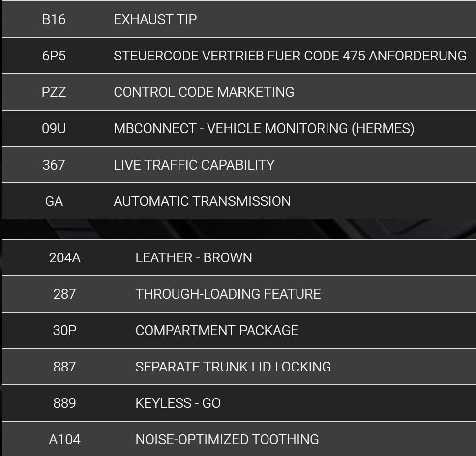The width and height of the screenshot is (476, 456).
Task: Click the GA transmission code
Action: (x=54, y=201)
